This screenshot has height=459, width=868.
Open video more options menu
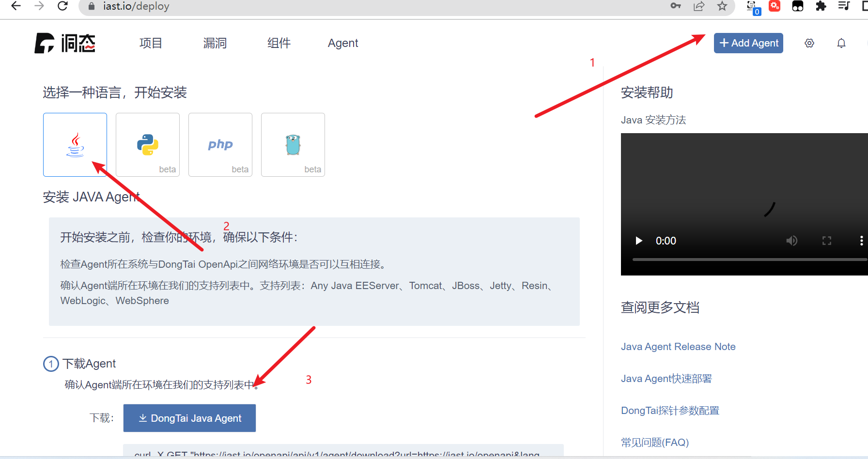(x=861, y=241)
